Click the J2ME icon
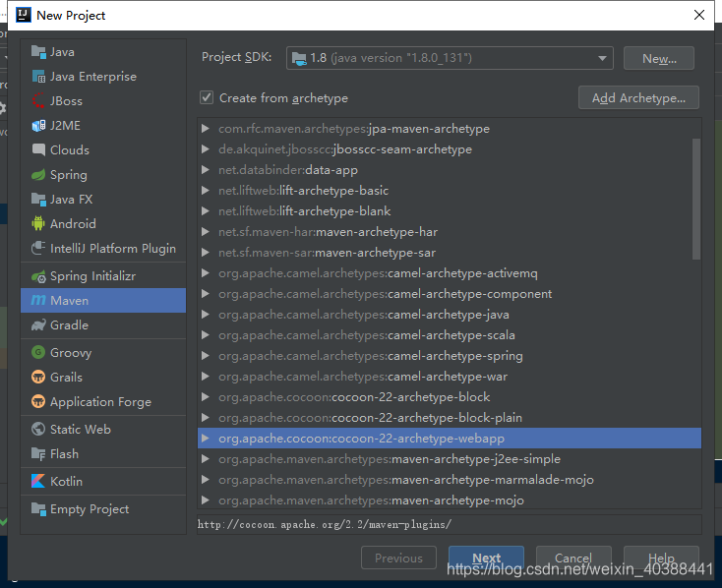722x588 pixels. tap(38, 125)
